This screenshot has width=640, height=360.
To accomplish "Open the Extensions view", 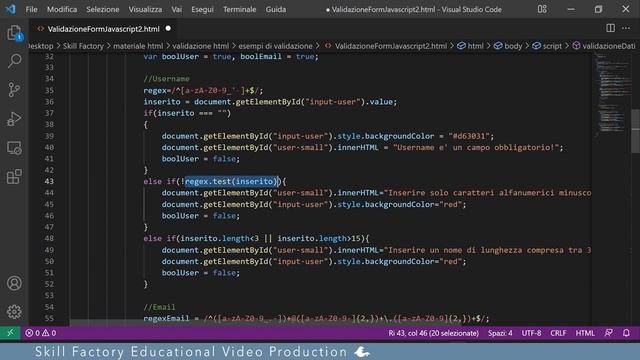I will coord(14,177).
